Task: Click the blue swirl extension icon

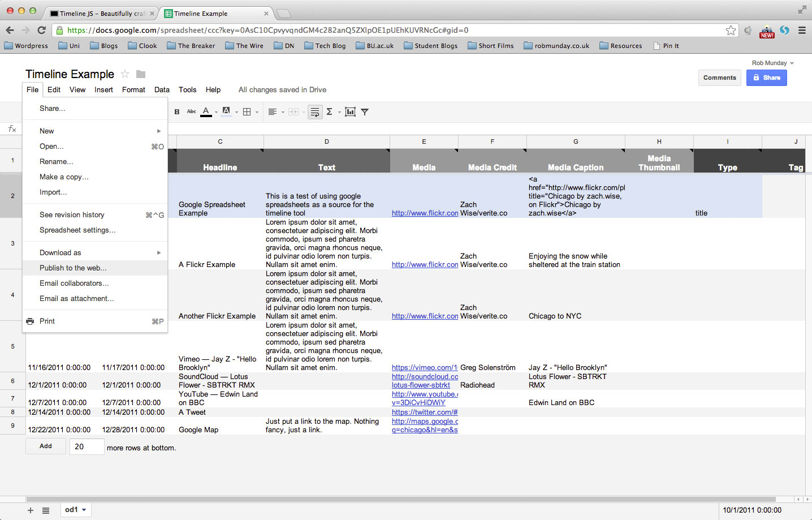Action: (784, 30)
